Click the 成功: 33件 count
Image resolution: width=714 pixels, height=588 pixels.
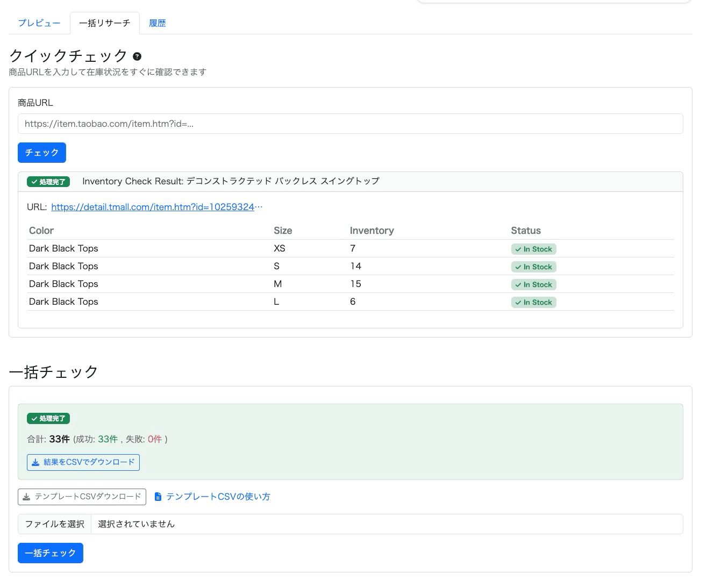point(97,439)
